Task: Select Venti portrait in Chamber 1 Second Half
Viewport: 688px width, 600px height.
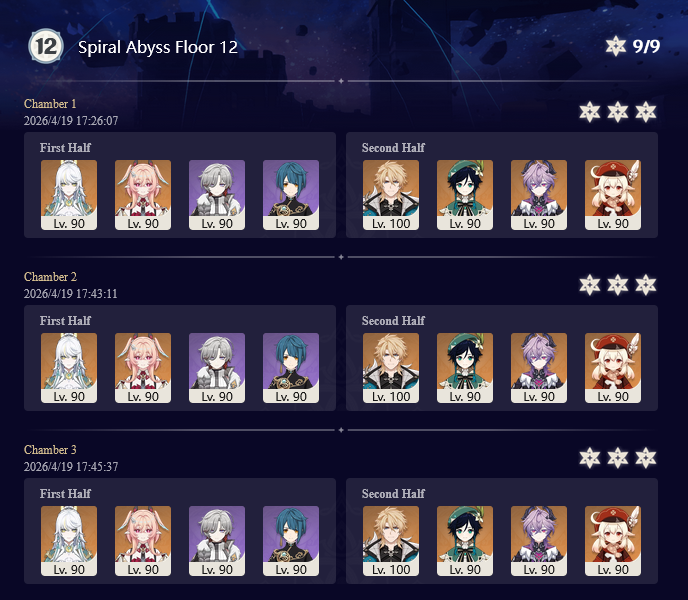Action: click(465, 195)
